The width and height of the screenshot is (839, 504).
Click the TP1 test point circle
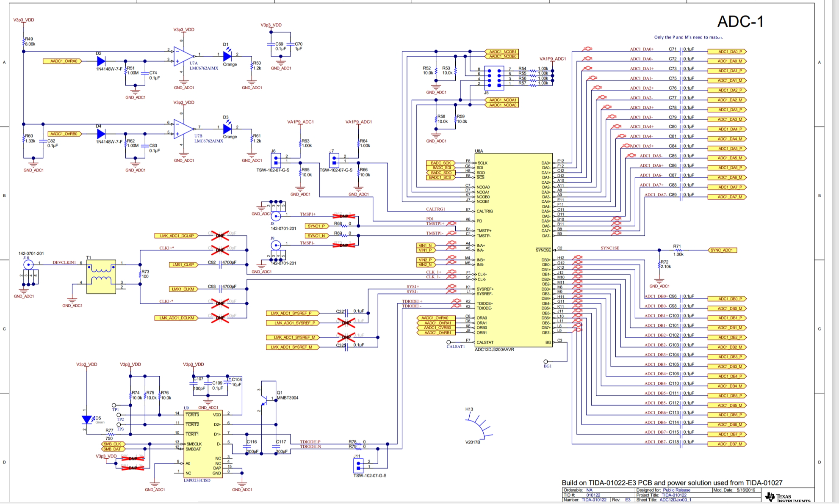[x=114, y=405]
